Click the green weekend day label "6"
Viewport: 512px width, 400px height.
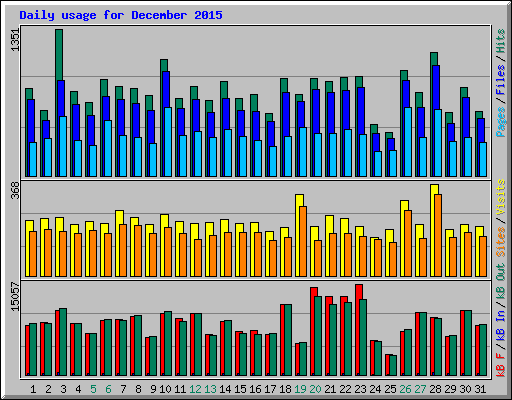click(x=108, y=389)
